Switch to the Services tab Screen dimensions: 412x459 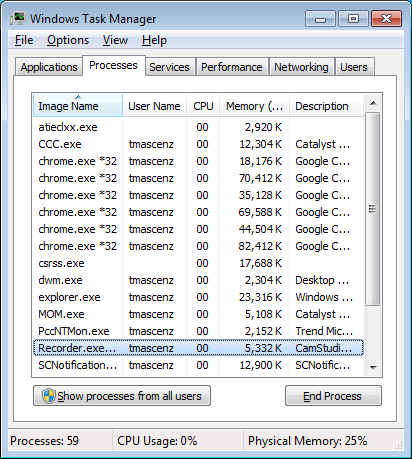pyautogui.click(x=169, y=67)
